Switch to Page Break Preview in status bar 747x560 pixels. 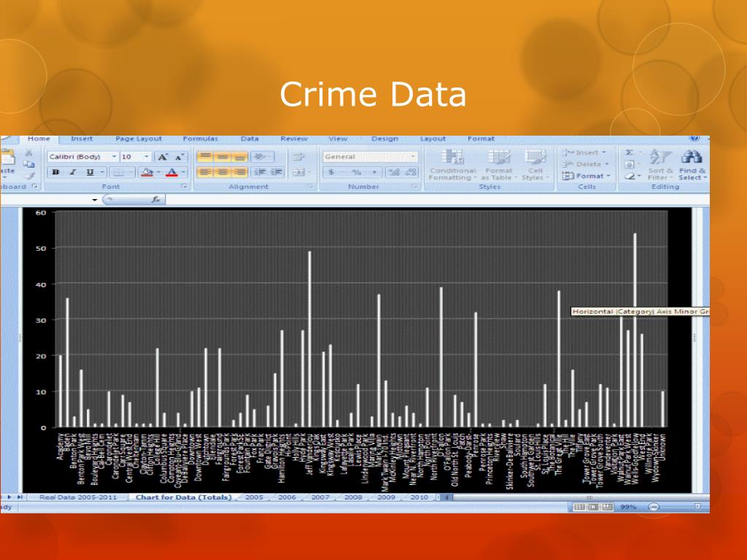pos(607,507)
